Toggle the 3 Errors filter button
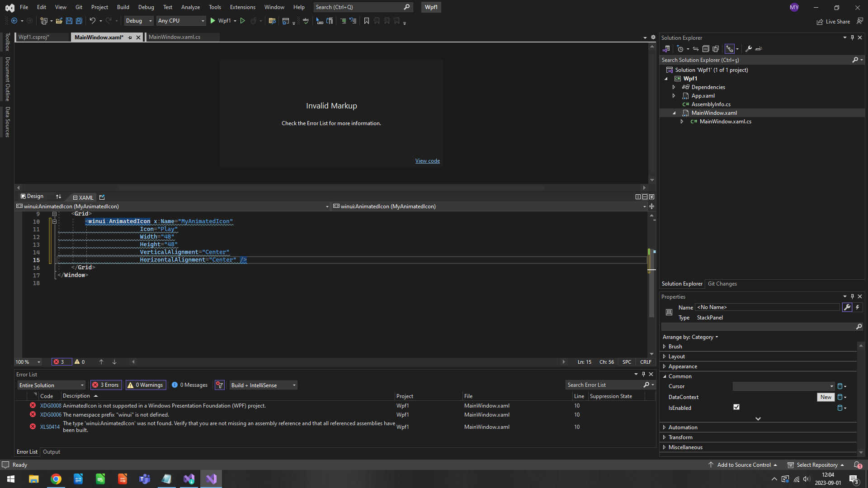This screenshot has height=488, width=868. [106, 385]
